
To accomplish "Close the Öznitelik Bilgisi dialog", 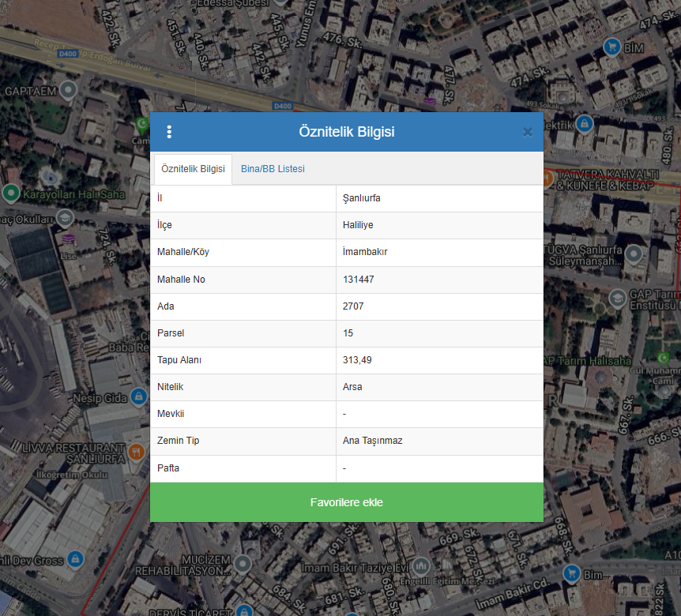I will 528,132.
